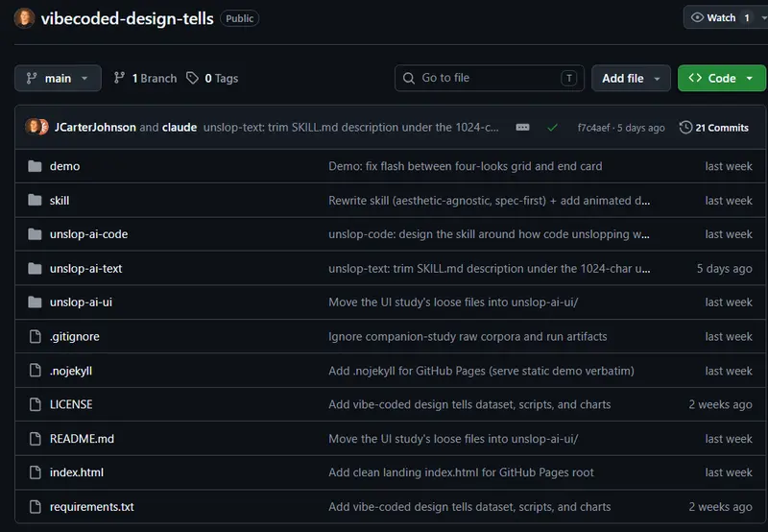
Task: Open the .gitignore file
Action: coord(75,336)
